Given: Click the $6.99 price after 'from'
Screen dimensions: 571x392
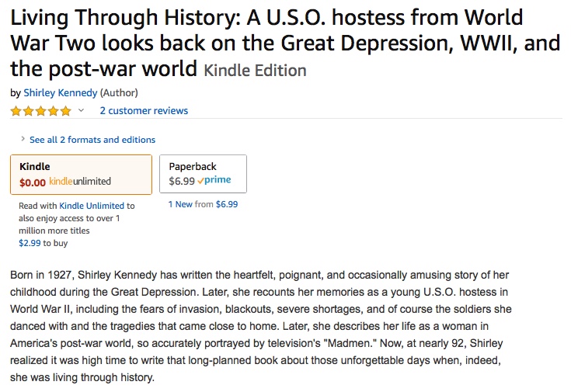Looking at the screenshot, I should click(227, 204).
